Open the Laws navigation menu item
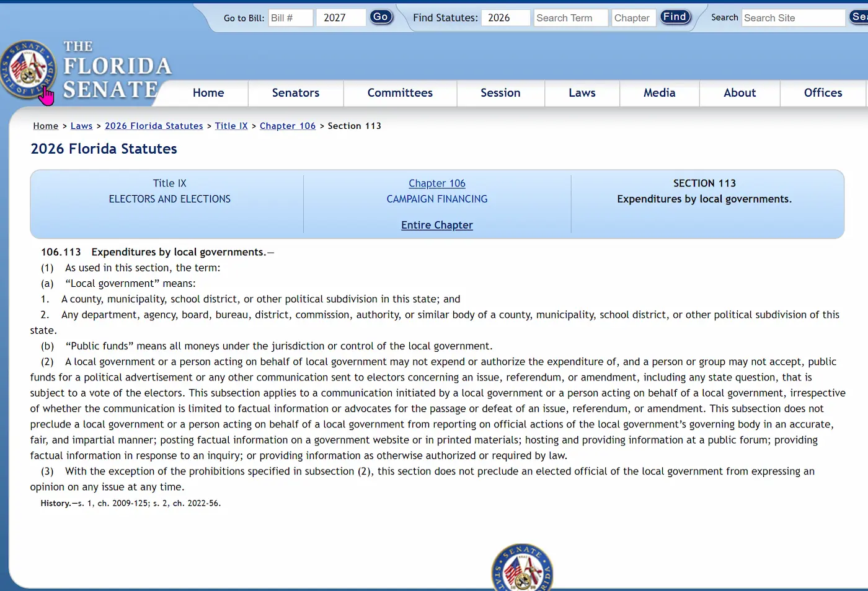 tap(582, 93)
